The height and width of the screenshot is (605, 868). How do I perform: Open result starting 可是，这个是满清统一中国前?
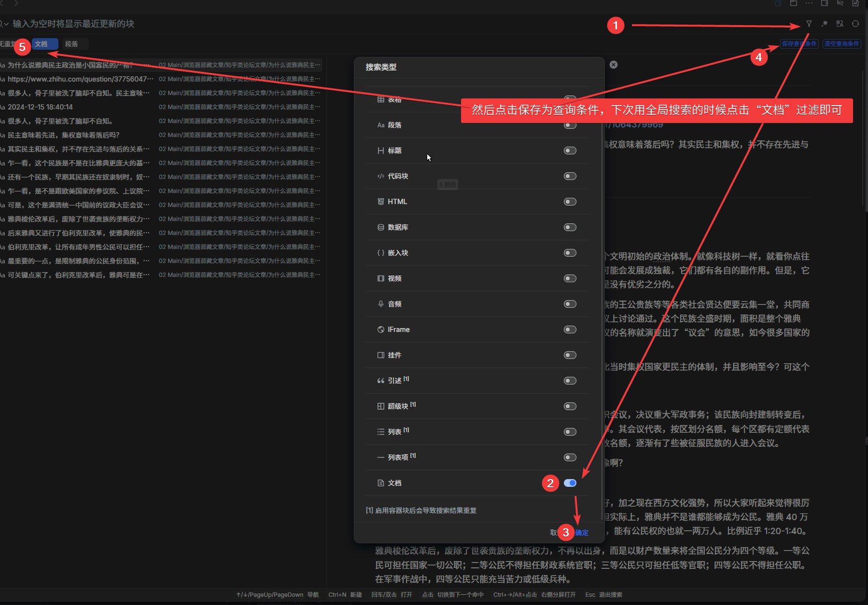[x=161, y=205]
